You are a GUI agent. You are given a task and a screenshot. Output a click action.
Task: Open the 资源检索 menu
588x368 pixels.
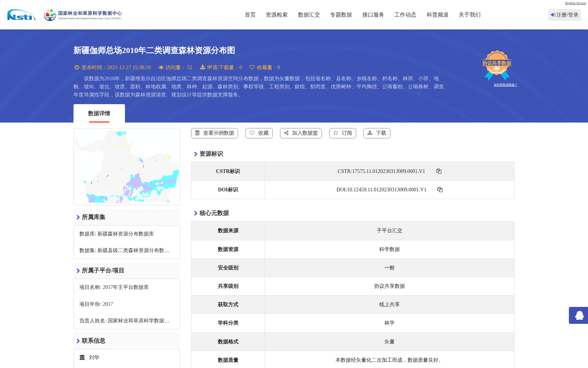point(277,15)
